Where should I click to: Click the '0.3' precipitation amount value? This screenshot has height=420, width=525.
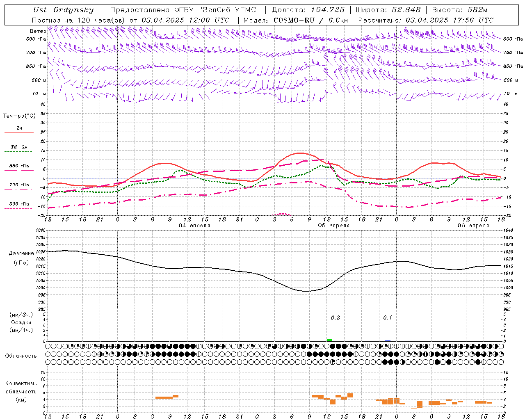[x=336, y=318]
